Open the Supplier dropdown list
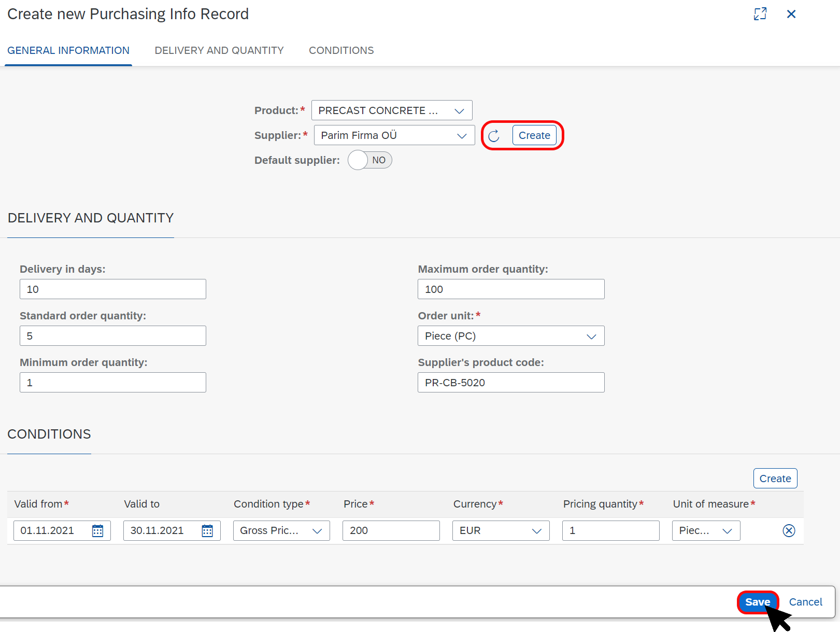The width and height of the screenshot is (840, 632). pos(461,136)
